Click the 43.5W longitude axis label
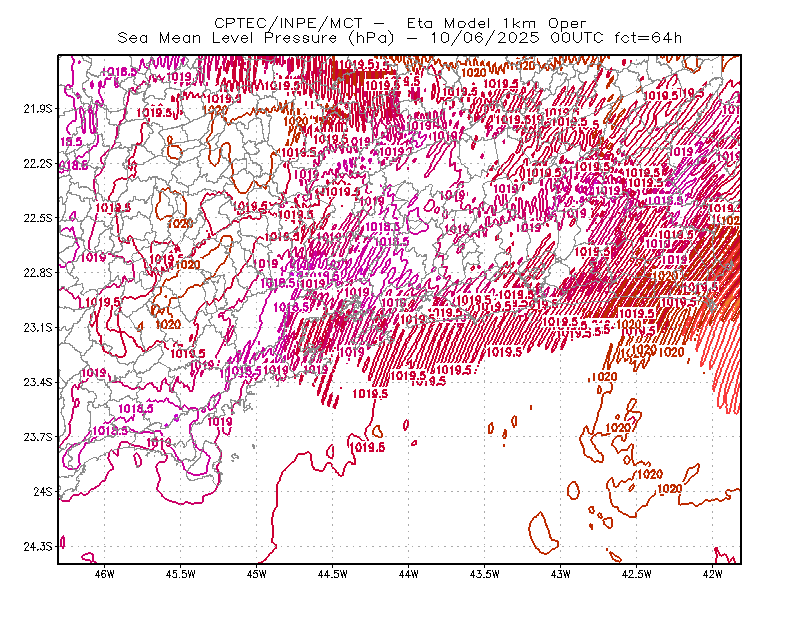This screenshot has height=618, width=800. [485, 574]
